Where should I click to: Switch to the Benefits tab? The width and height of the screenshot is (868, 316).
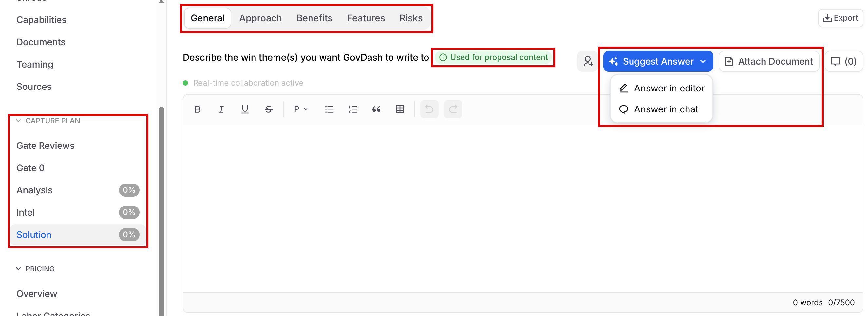coord(314,18)
